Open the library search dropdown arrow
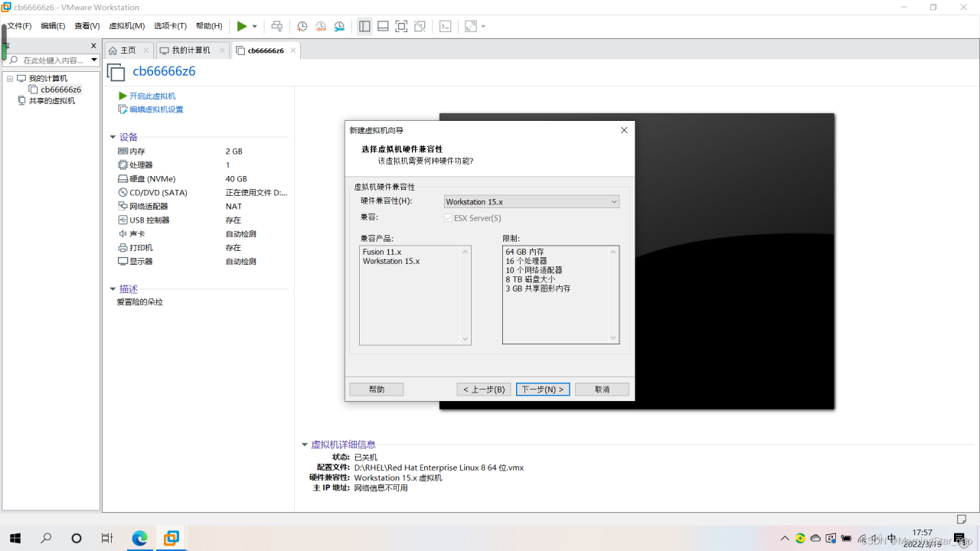Viewport: 980px width, 551px height. [x=94, y=60]
